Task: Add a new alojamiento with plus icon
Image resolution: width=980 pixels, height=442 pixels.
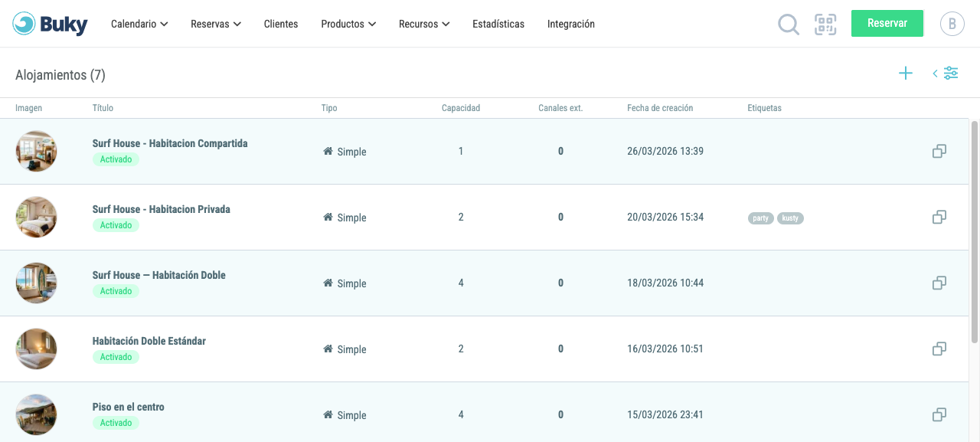Action: pyautogui.click(x=906, y=74)
